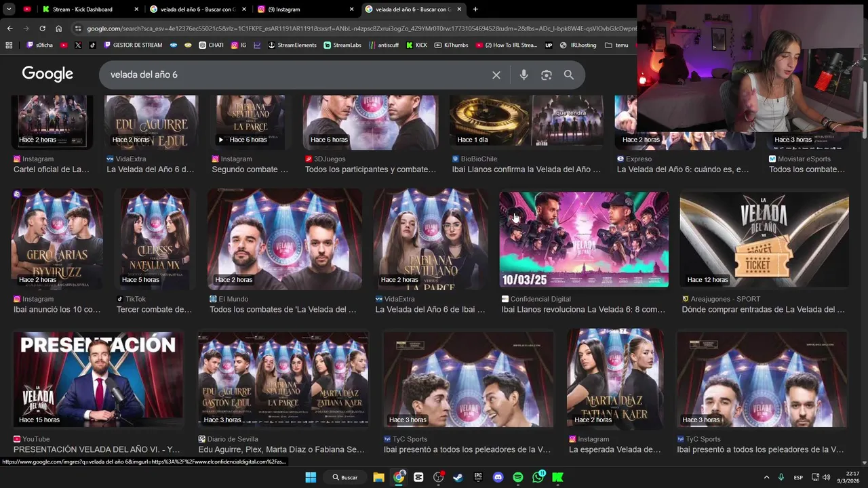Screen dimensions: 868x488
Task: Open the Kick app from taskbar
Action: (557, 477)
